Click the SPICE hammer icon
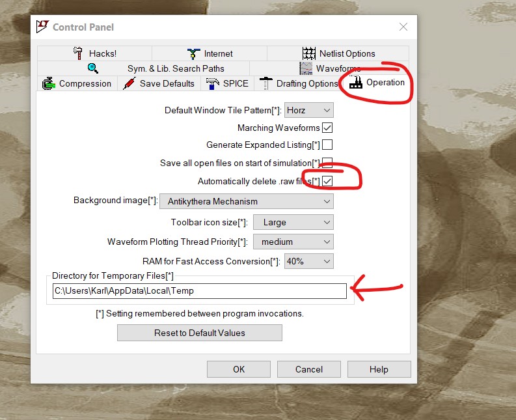This screenshot has height=420, width=516. pyautogui.click(x=213, y=83)
